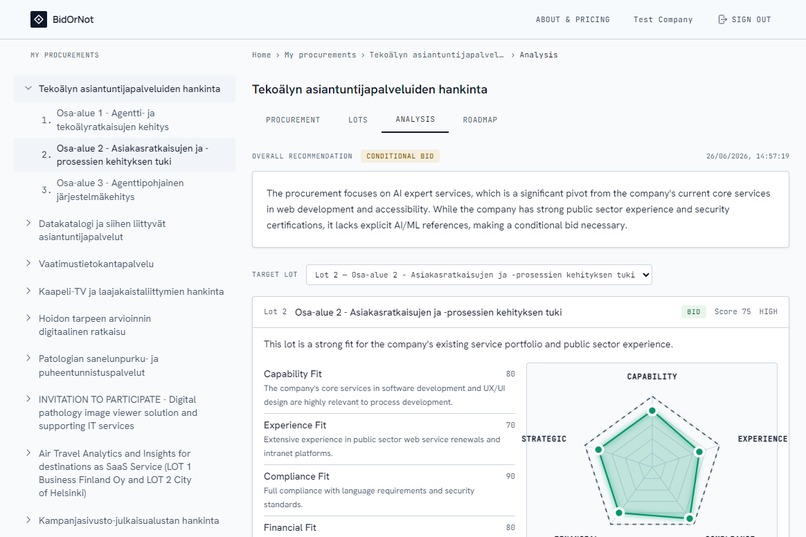The width and height of the screenshot is (806, 537).
Task: Open Tekoälyn asiantuntijapalveluiden hankinta sidebar item
Action: click(x=130, y=89)
